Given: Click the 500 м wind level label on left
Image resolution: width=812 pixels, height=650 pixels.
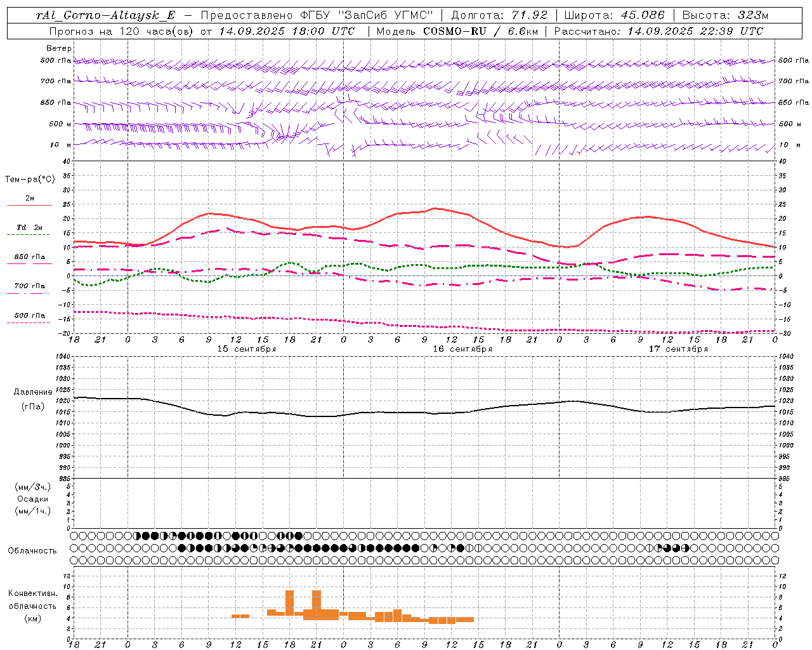Looking at the screenshot, I should pos(60,124).
